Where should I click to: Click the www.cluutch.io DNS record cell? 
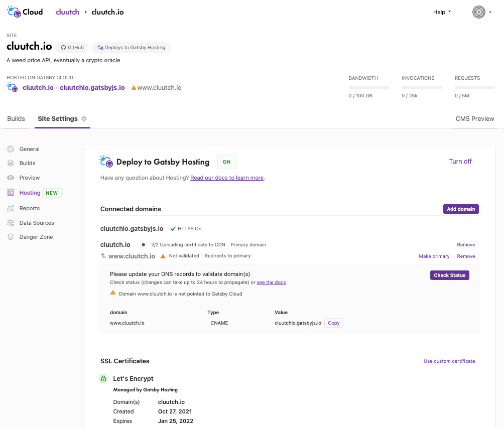coord(127,323)
